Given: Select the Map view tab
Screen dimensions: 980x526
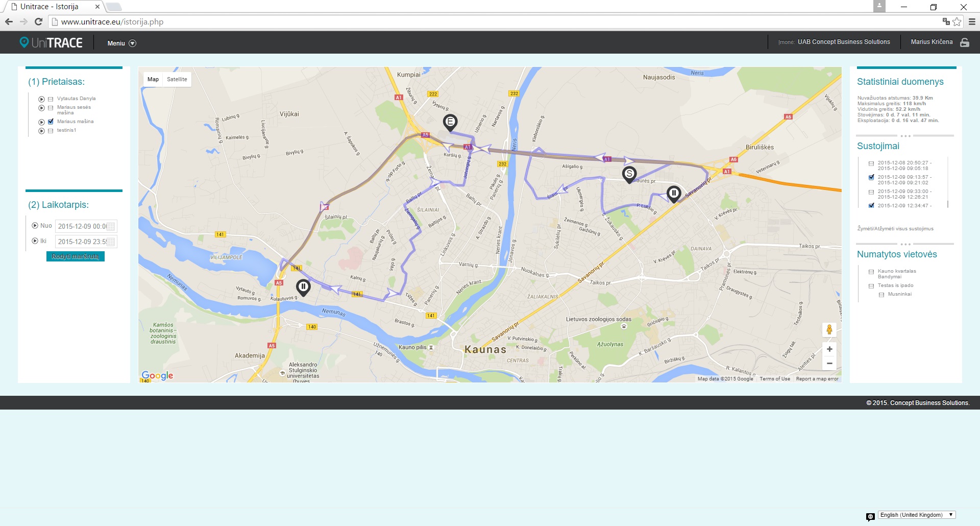Looking at the screenshot, I should (153, 79).
